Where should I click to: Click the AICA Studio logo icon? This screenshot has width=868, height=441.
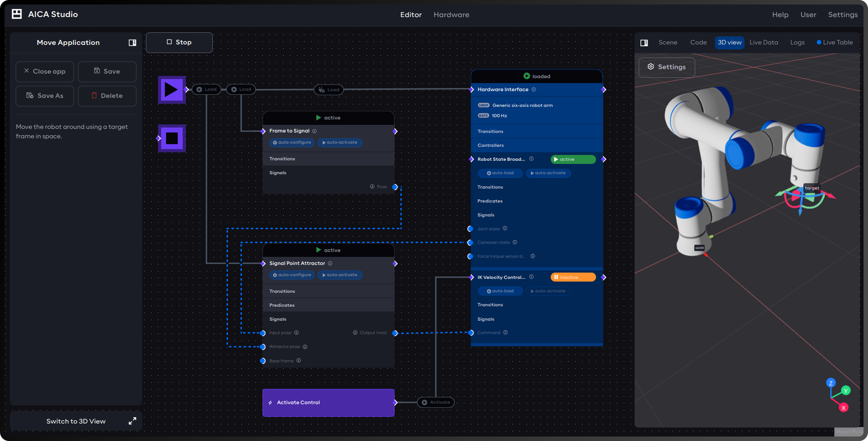pyautogui.click(x=17, y=14)
